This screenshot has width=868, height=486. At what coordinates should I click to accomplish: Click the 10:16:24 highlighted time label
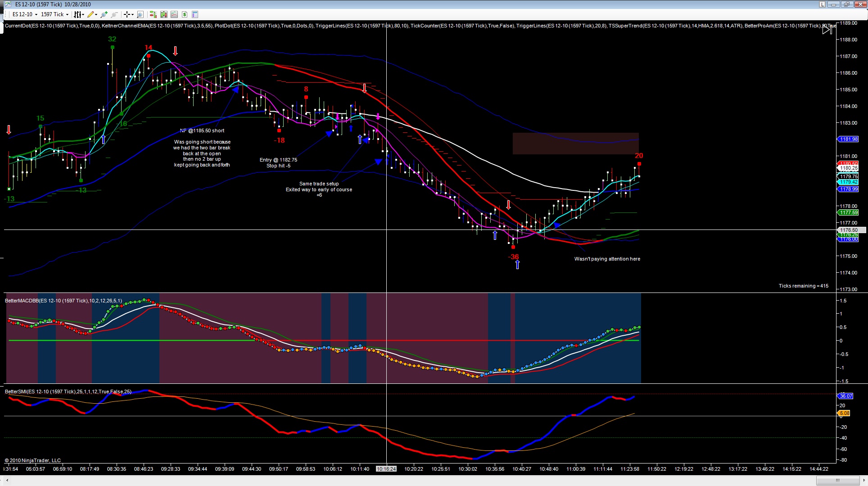tap(386, 469)
